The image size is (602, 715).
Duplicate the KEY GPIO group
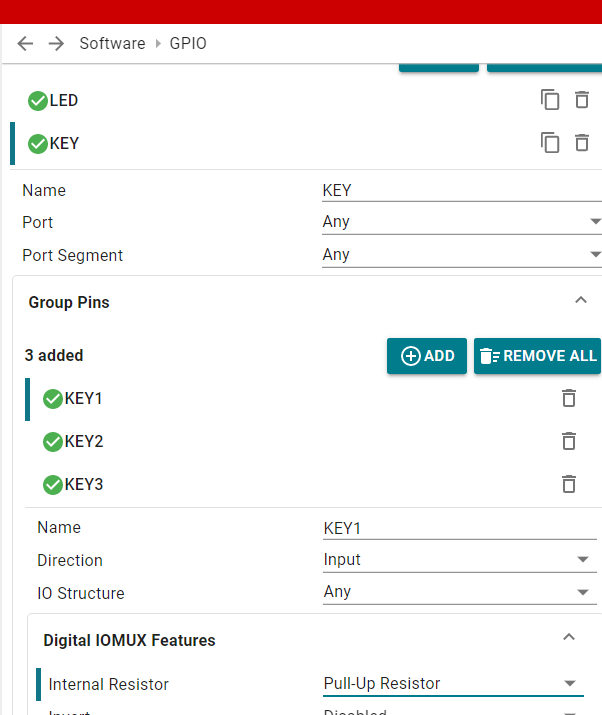550,143
